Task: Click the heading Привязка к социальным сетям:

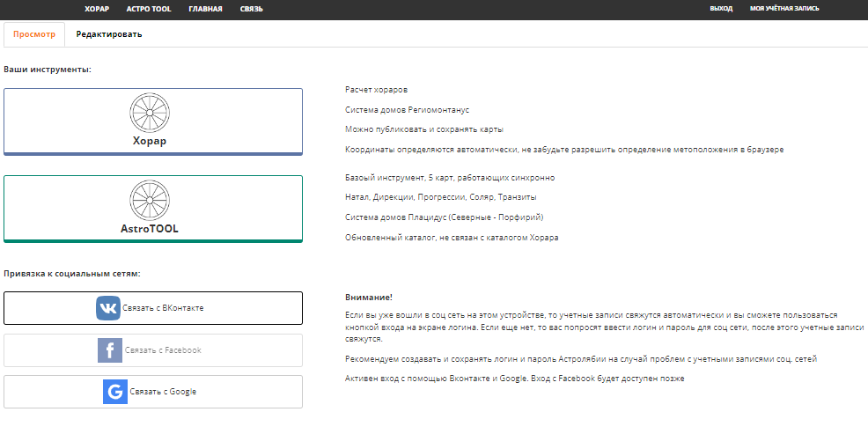Action: 72,274
